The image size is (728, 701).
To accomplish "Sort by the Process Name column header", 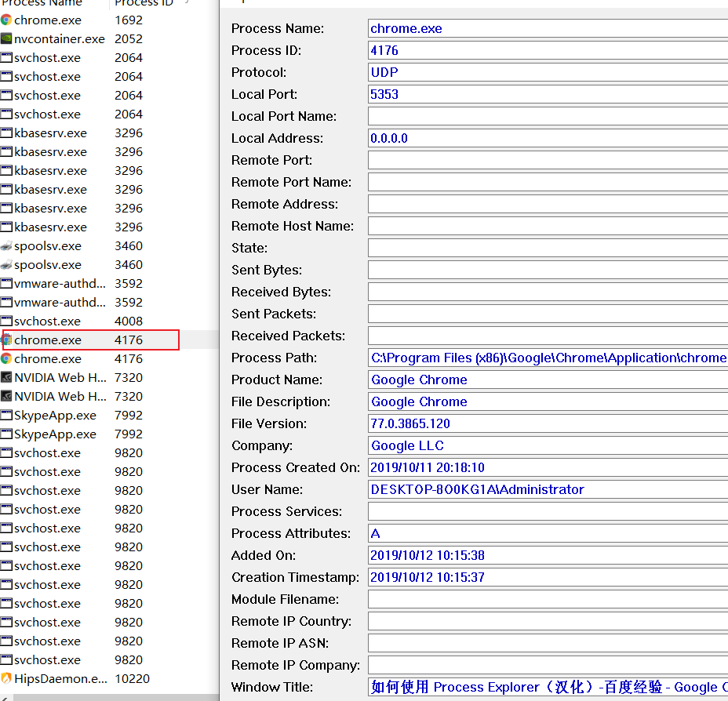I will point(54,4).
